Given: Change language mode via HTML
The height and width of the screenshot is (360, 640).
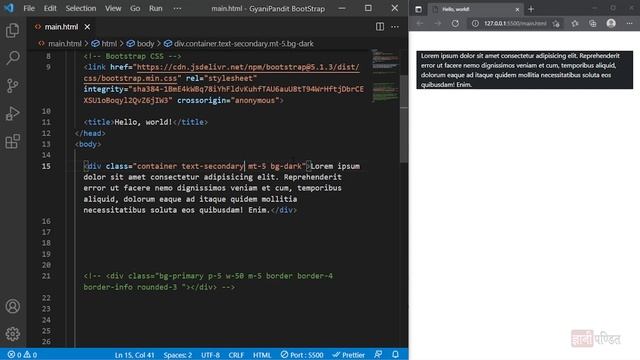Looking at the screenshot, I should [x=262, y=355].
